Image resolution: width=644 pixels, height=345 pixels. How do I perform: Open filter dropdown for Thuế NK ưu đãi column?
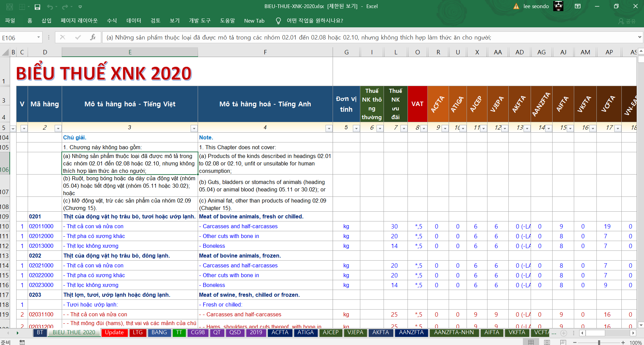pyautogui.click(x=404, y=128)
